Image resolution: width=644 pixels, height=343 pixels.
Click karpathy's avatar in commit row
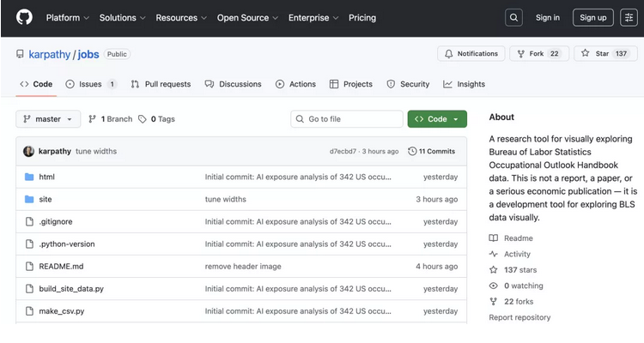pos(28,151)
